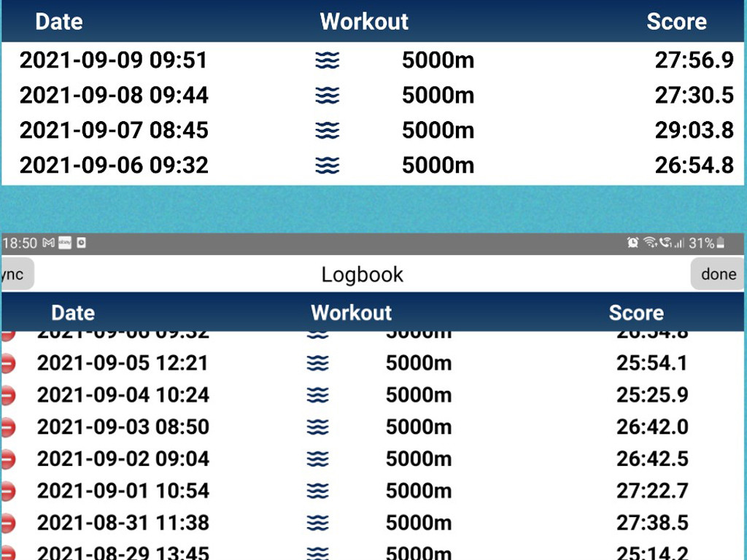Screen dimensions: 747x560
Task: Open workout with score 27:30.5
Action: [694, 96]
